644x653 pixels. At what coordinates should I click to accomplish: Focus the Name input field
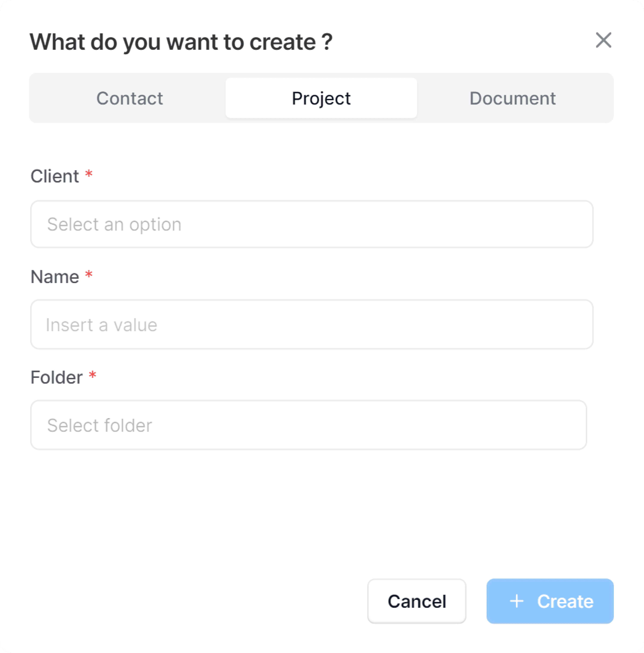click(x=312, y=325)
